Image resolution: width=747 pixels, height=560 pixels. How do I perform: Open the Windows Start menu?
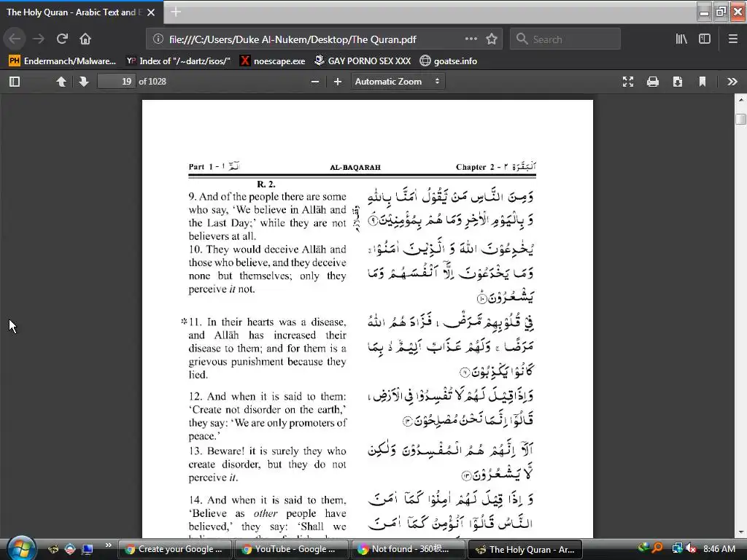click(21, 548)
